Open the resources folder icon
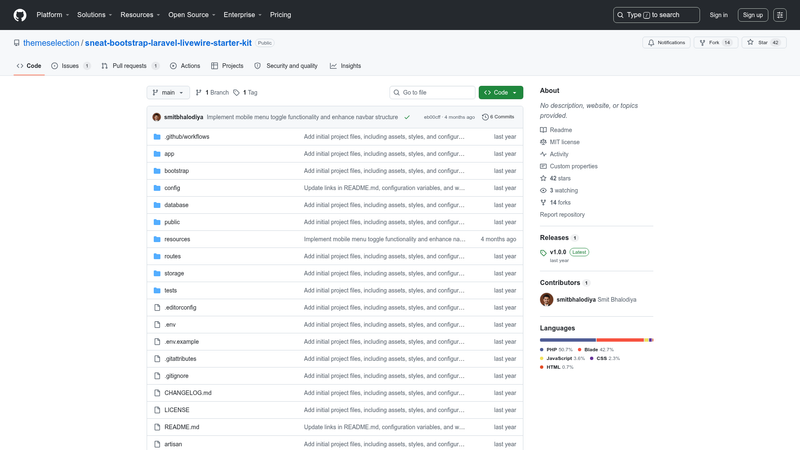Viewport: 800px width, 450px height. click(x=157, y=239)
